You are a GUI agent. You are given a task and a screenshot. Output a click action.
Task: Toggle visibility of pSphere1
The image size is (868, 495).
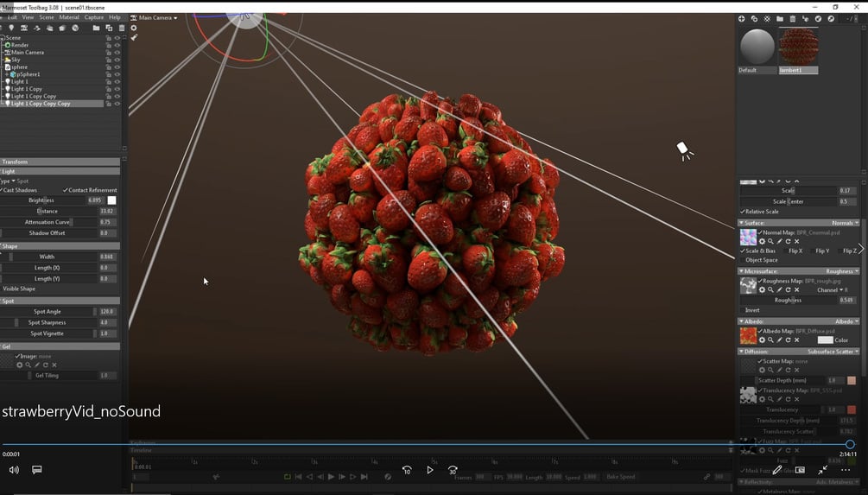pos(117,74)
